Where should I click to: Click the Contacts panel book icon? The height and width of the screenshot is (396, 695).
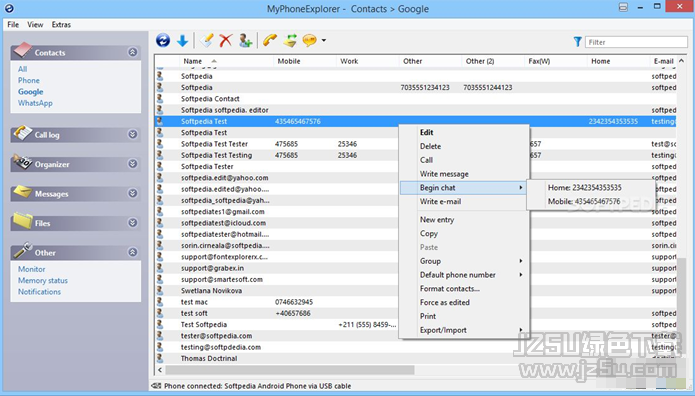click(22, 51)
